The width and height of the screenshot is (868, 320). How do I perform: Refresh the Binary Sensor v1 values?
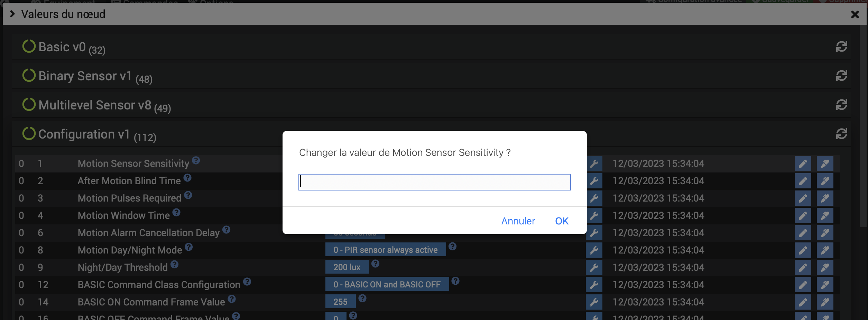[x=841, y=76]
